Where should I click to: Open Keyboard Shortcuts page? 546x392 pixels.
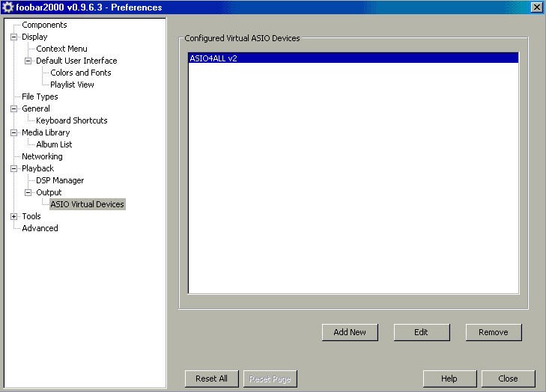[x=72, y=120]
